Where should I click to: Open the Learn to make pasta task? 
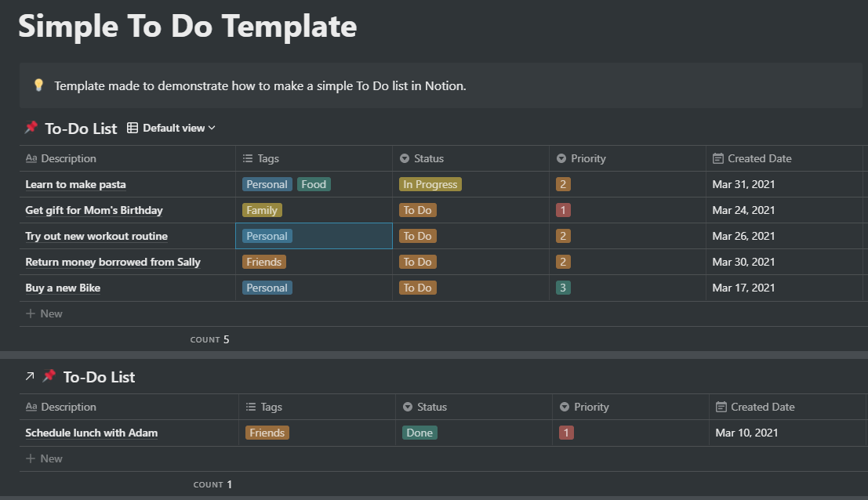[75, 184]
